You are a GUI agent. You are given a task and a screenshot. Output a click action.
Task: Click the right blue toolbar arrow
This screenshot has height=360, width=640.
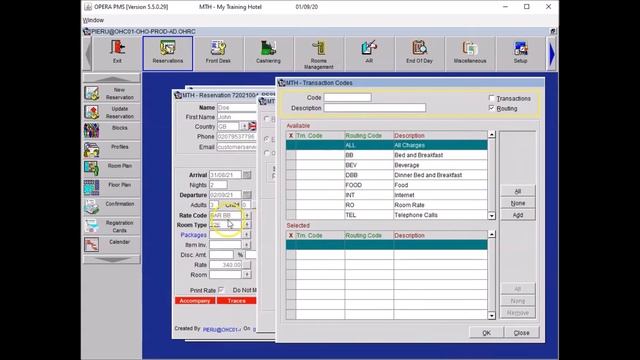click(x=552, y=53)
